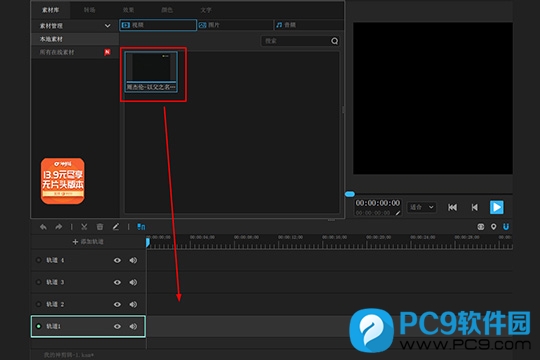The image size is (540, 360).
Task: Mute 轨道 3 with its speaker icon
Action: [x=133, y=282]
